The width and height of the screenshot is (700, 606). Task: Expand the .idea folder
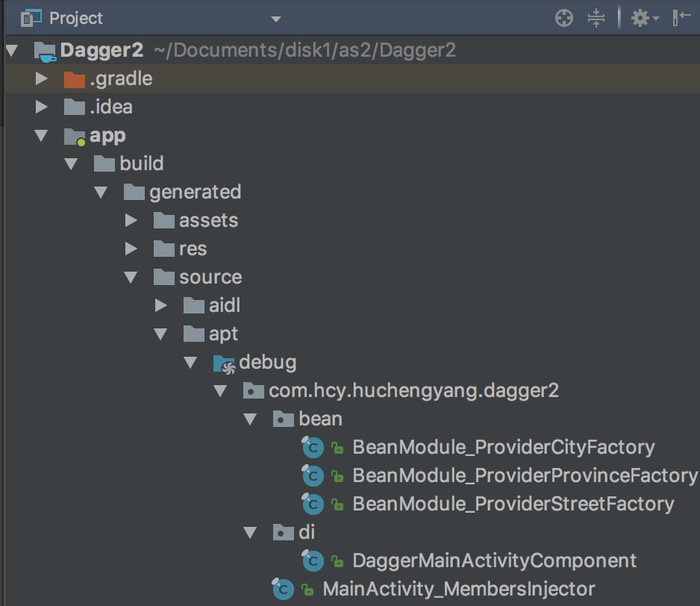(42, 106)
